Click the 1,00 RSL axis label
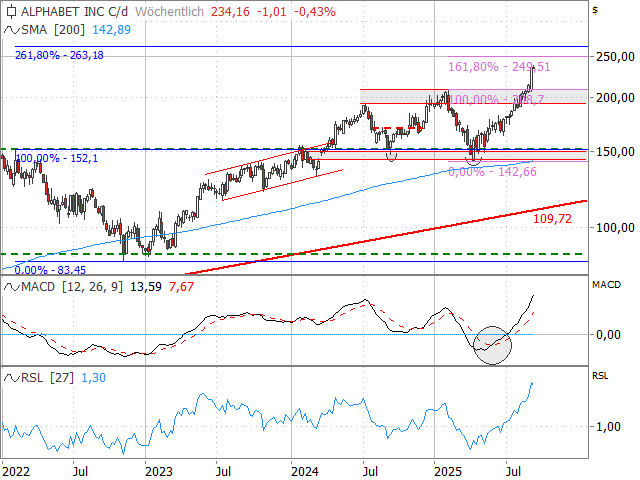 click(608, 427)
